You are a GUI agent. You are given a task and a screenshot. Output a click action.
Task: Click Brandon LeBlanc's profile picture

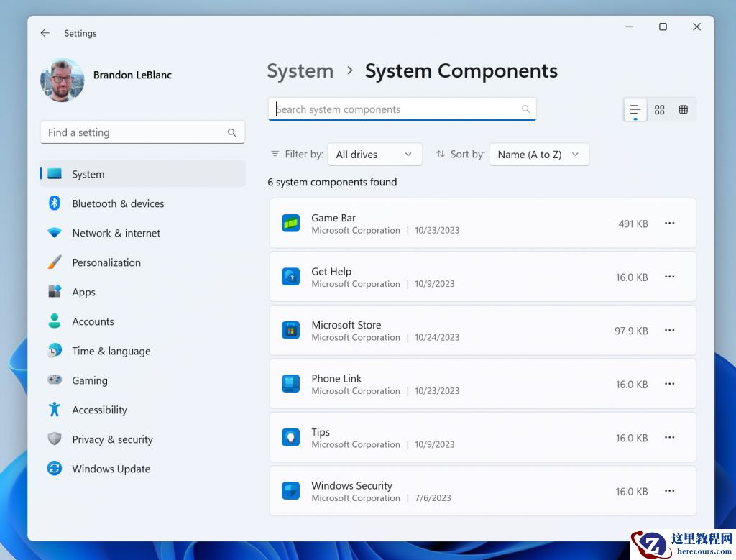(x=62, y=81)
